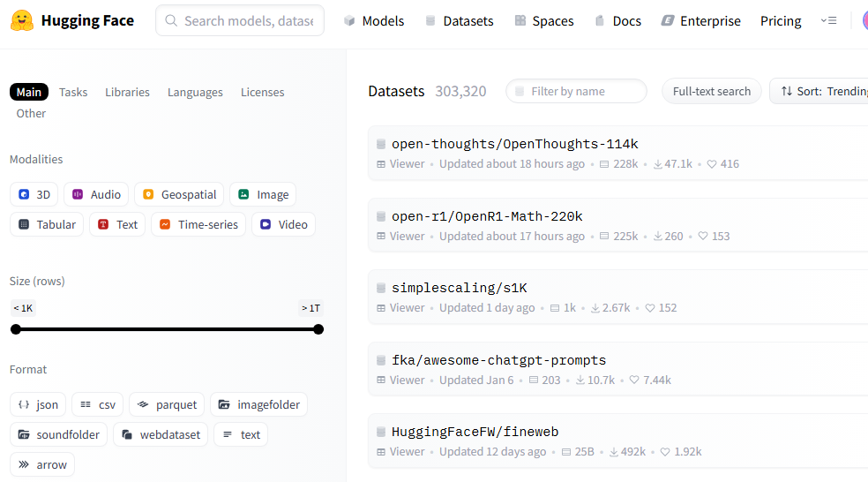The image size is (868, 482).
Task: Open the Spaces page
Action: point(544,20)
